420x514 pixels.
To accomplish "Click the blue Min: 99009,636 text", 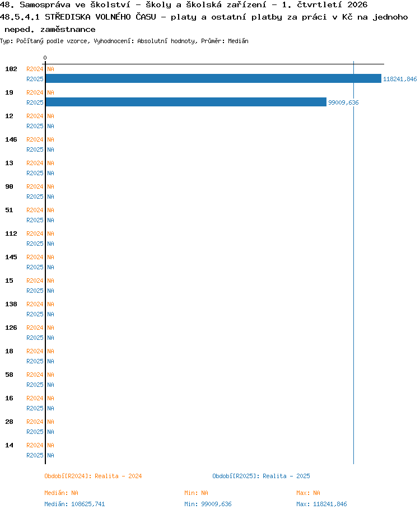I will 208,504.
